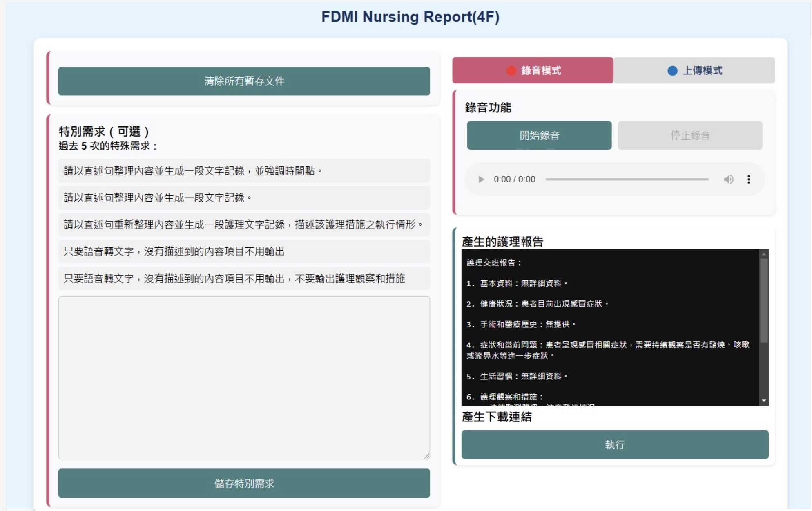The image size is (812, 511).
Task: Select past request emphasizing 並強調時間點
Action: coord(244,171)
